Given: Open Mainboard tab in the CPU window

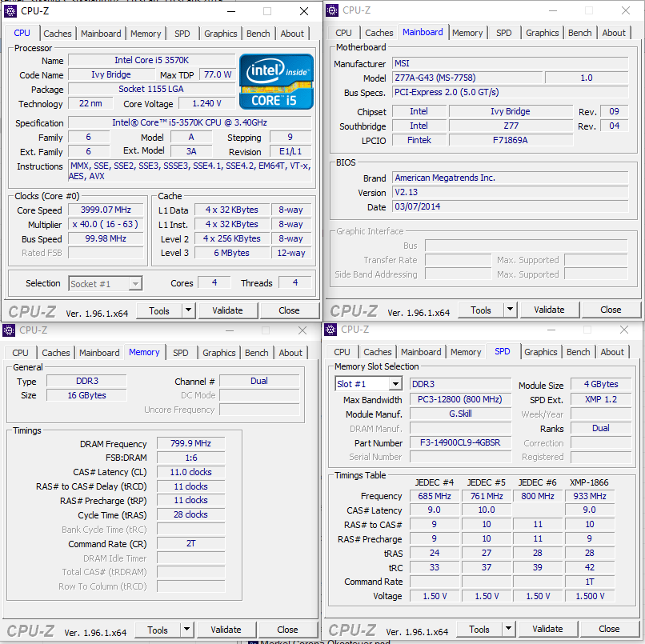Looking at the screenshot, I should tap(101, 34).
